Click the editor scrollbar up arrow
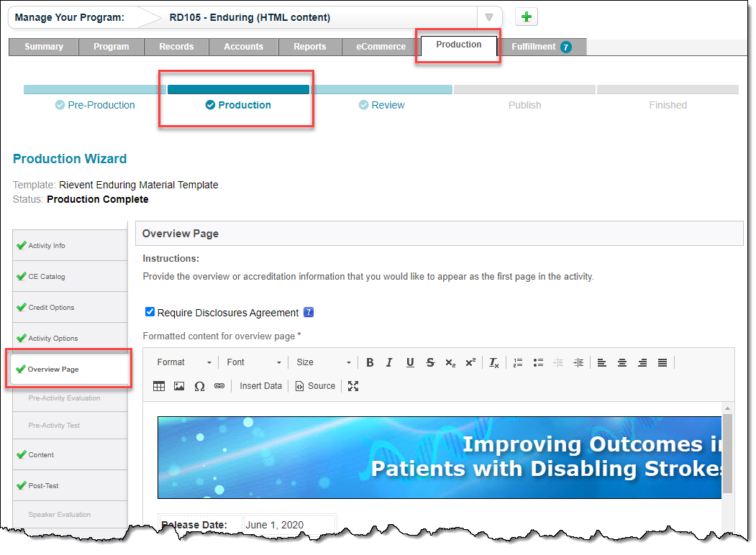This screenshot has width=756, height=555. (727, 408)
